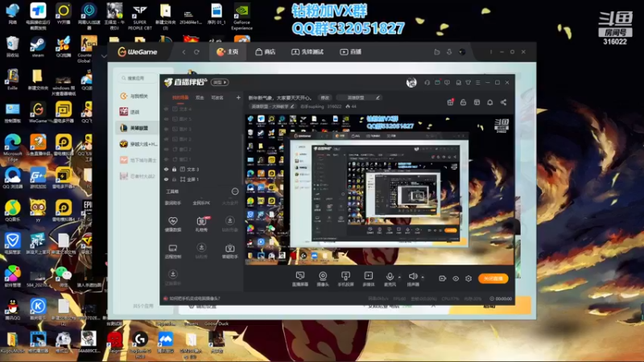Toggle visibility of the 图片 5 layer
The image size is (644, 362).
tap(167, 119)
